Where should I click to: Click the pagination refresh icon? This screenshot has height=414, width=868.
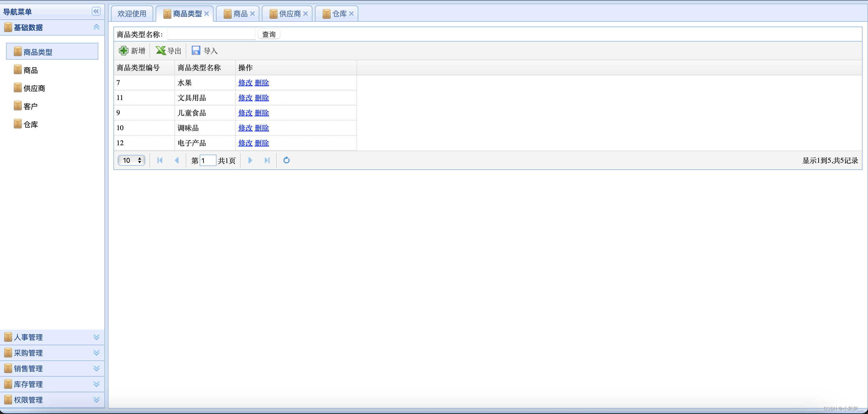point(287,160)
